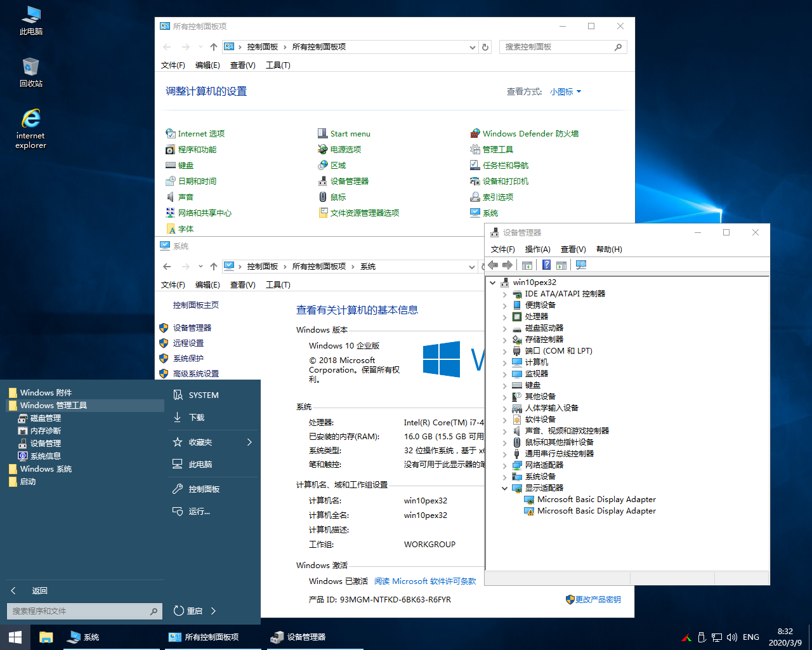Click 更改产品密钥 link
Screen dimensions: 812x650
[598, 599]
